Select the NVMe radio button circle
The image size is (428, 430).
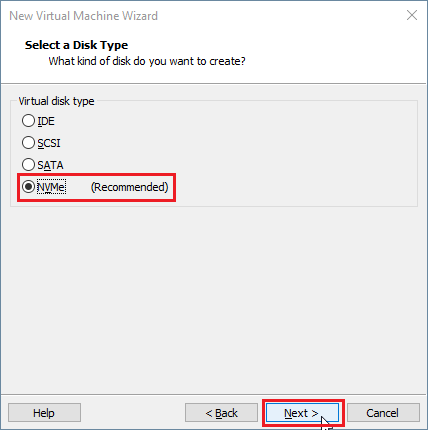click(28, 187)
